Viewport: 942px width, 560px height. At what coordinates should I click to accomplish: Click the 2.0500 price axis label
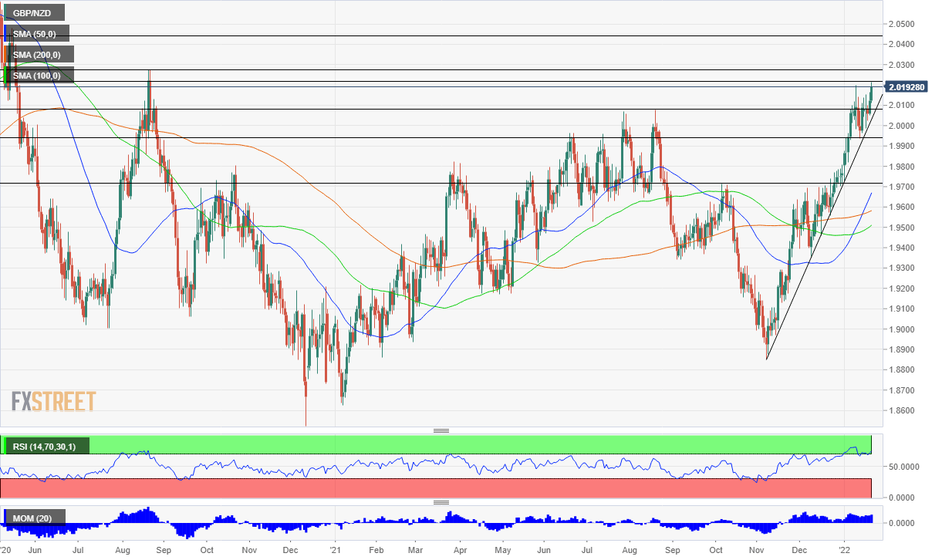click(901, 25)
